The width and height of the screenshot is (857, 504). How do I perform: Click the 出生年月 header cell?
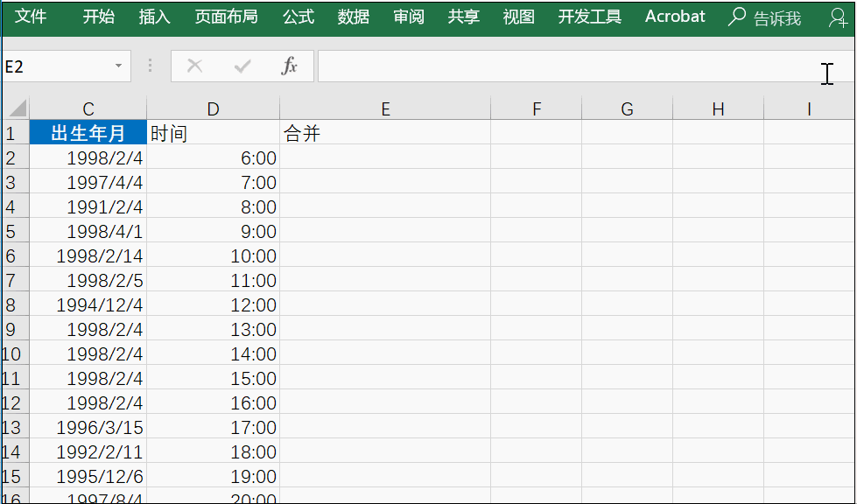click(x=88, y=133)
